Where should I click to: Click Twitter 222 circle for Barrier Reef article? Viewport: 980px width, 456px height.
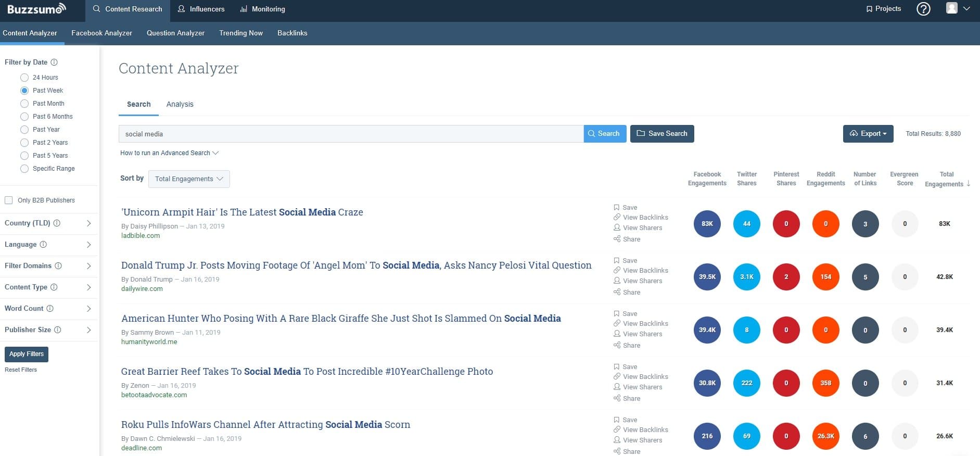point(747,383)
